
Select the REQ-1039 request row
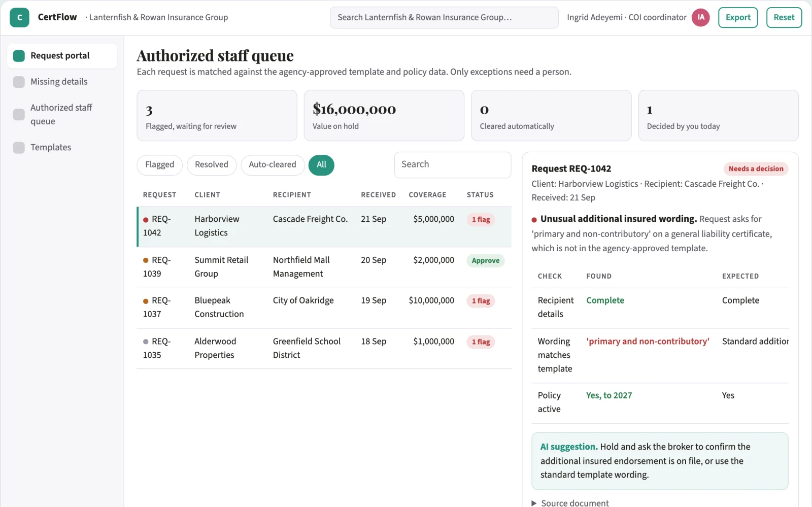click(x=324, y=267)
